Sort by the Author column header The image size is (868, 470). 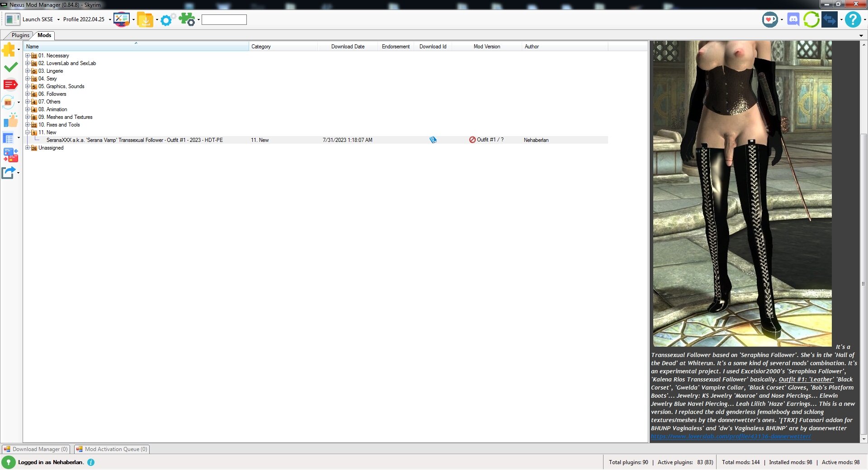tap(565, 47)
